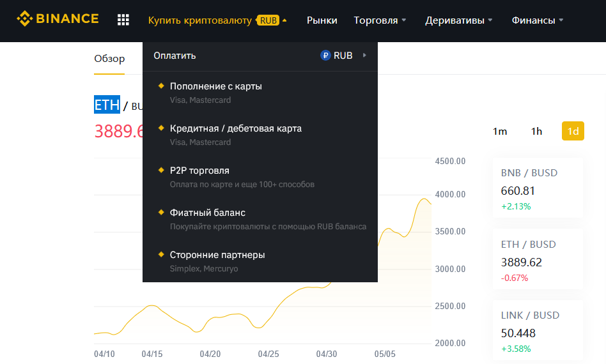The image size is (606, 364).
Task: Click the Binance logo icon
Action: [x=24, y=19]
